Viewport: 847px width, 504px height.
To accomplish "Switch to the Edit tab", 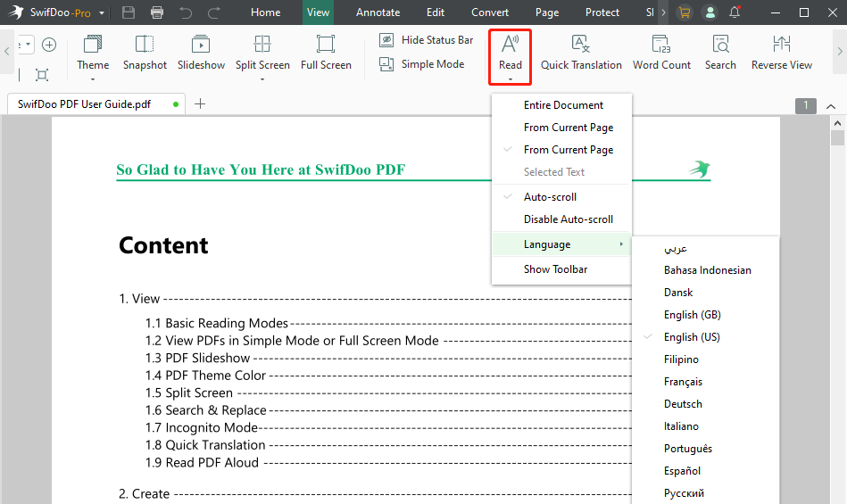I will (x=436, y=12).
